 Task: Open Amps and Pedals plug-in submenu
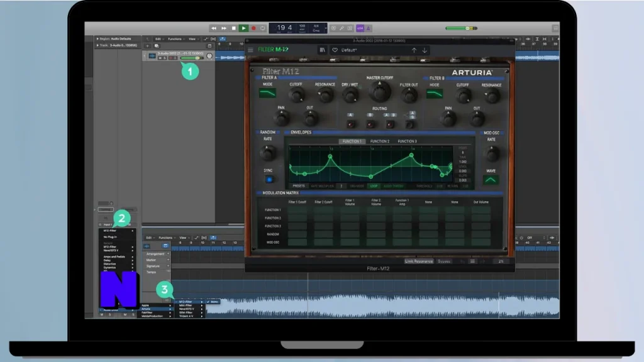point(118,257)
